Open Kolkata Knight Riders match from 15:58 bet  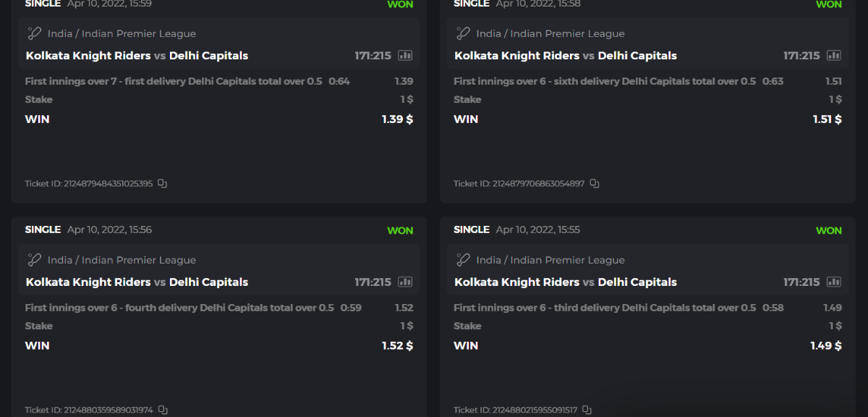pos(517,56)
